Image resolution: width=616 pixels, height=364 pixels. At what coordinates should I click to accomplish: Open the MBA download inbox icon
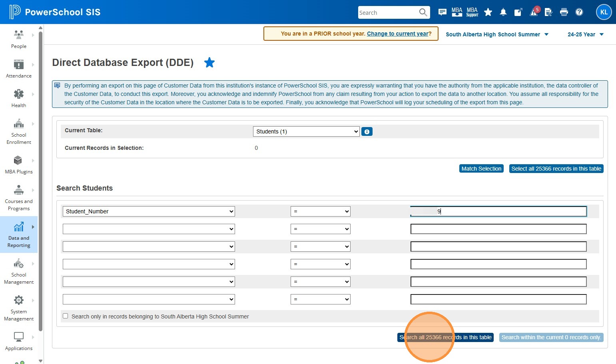click(x=457, y=12)
